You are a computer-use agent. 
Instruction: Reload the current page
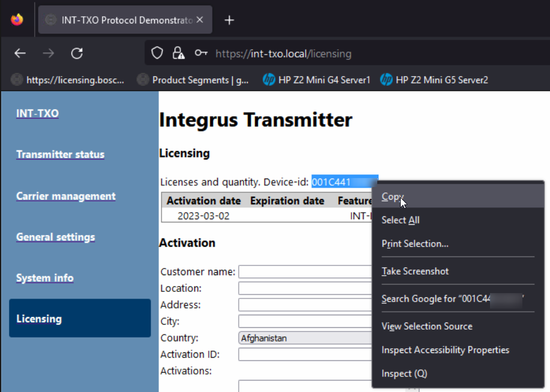[77, 53]
